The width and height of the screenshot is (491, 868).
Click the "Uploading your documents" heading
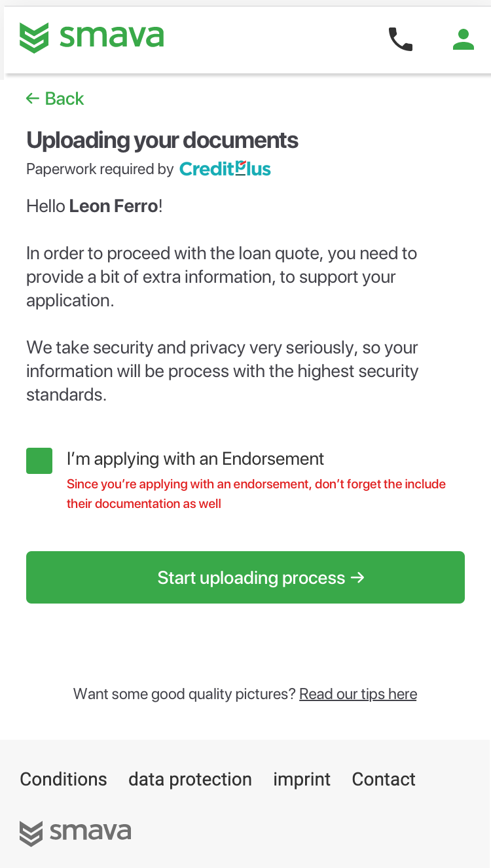(162, 140)
